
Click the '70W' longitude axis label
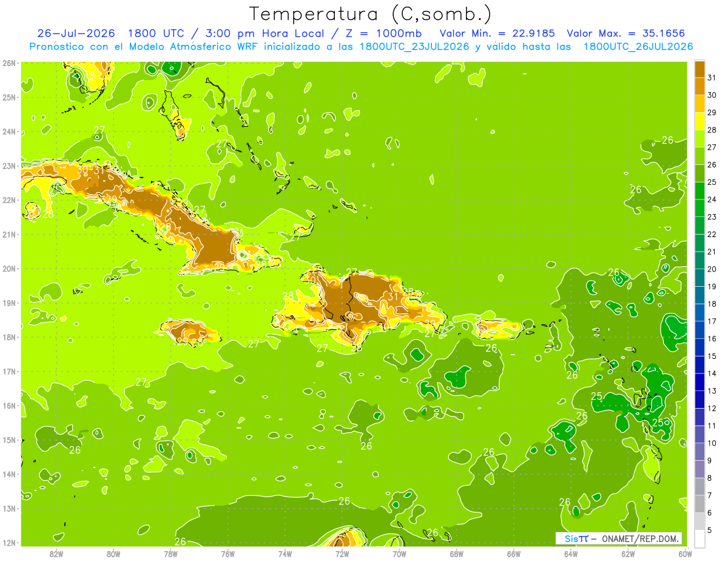pyautogui.click(x=399, y=554)
